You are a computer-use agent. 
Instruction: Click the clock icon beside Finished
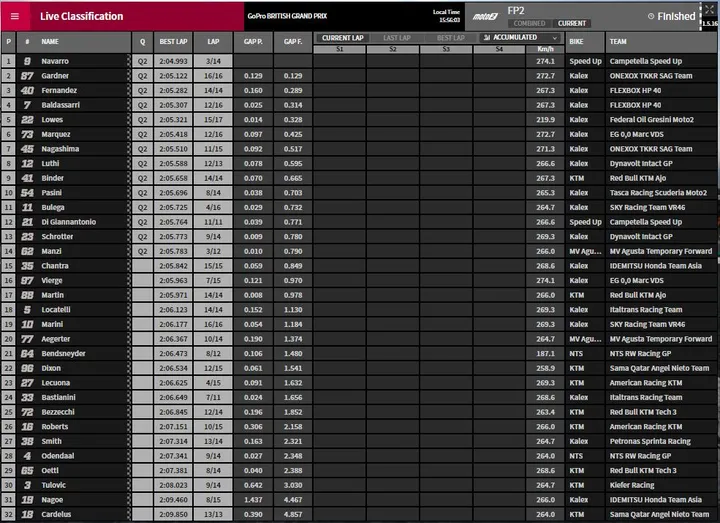click(x=651, y=16)
